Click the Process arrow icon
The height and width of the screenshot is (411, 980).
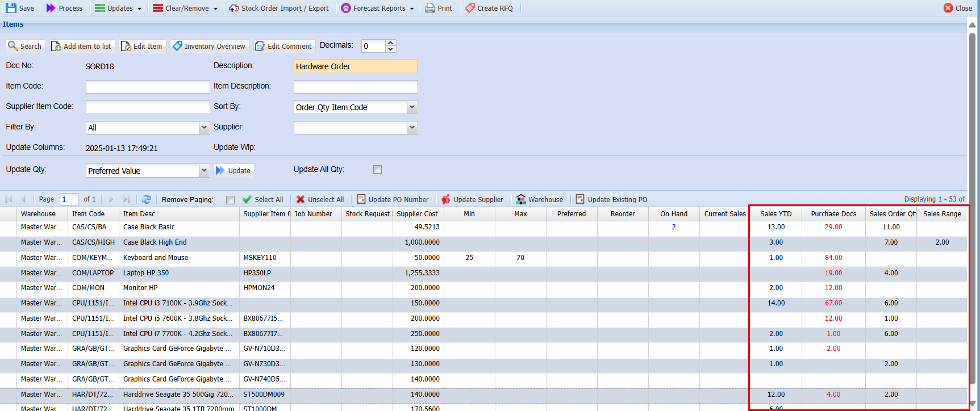(51, 8)
